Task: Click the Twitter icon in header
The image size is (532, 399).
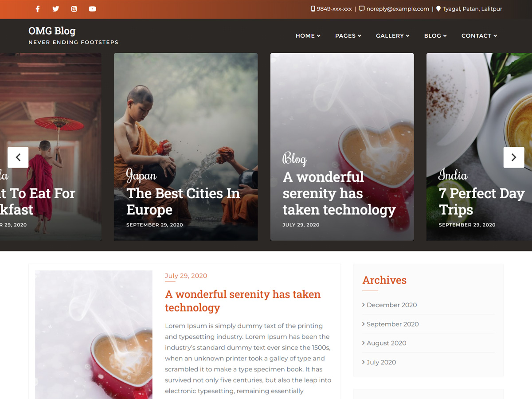Action: tap(55, 9)
